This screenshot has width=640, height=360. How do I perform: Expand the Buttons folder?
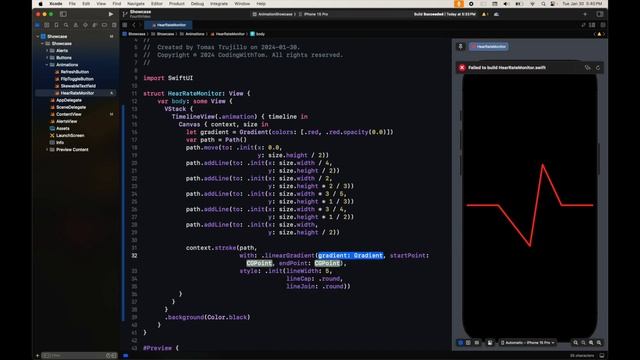point(47,58)
